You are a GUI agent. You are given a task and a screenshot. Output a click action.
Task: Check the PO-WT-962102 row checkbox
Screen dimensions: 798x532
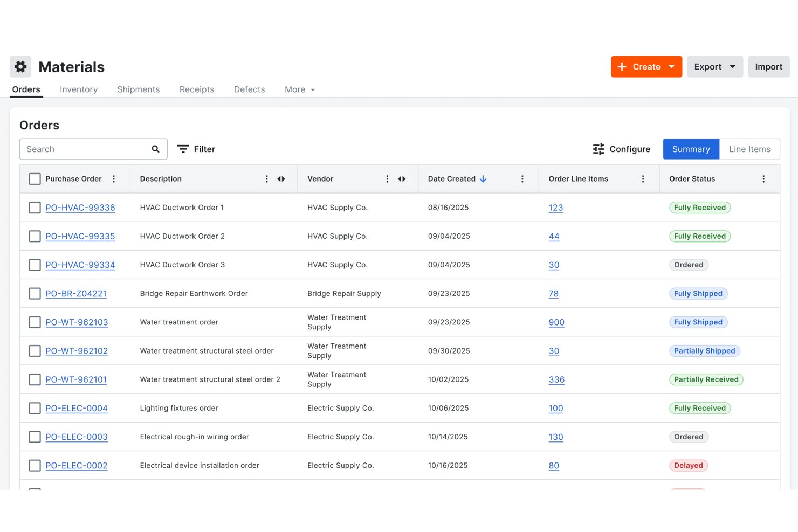click(35, 351)
